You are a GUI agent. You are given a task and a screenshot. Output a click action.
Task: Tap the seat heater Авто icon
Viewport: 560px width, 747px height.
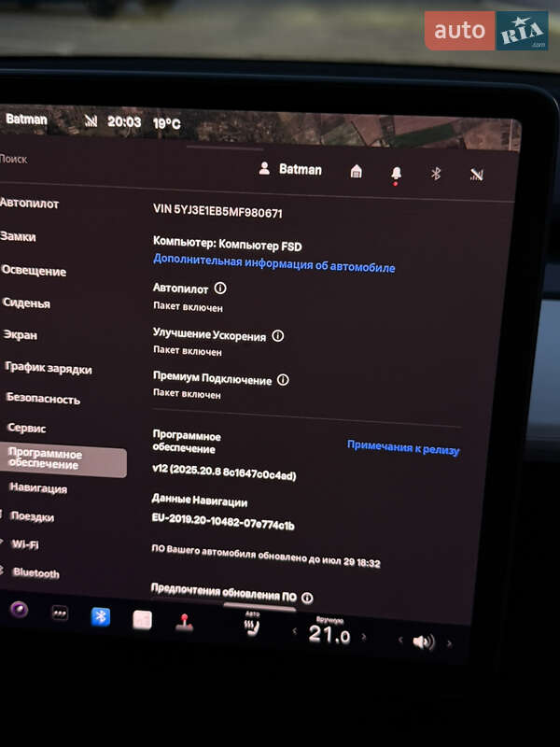pos(252,625)
